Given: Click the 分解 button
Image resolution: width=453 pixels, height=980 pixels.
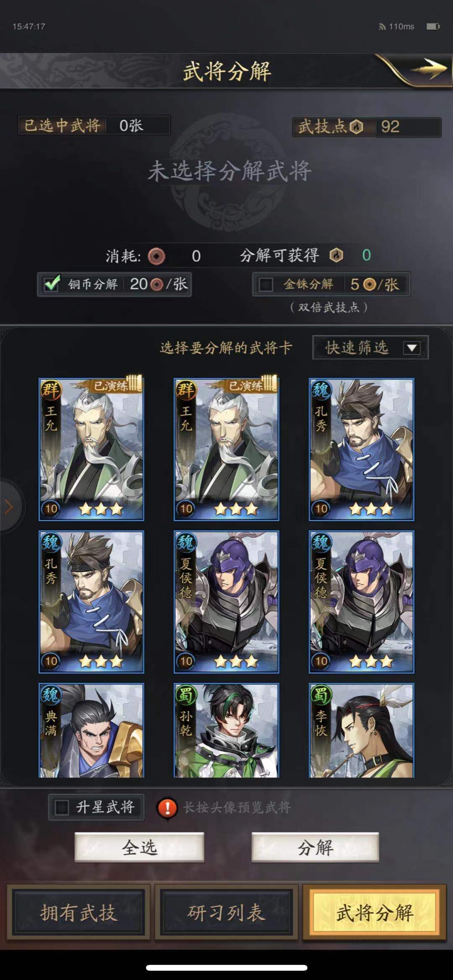Looking at the screenshot, I should coord(315,847).
